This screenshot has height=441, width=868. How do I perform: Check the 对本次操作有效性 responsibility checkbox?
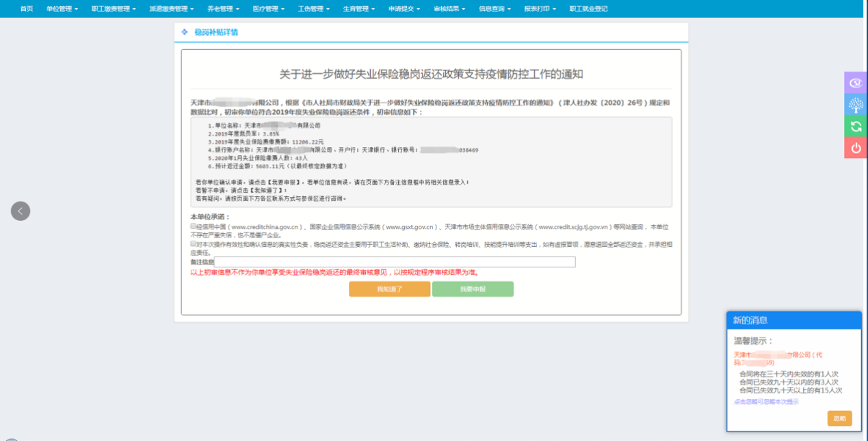(193, 243)
